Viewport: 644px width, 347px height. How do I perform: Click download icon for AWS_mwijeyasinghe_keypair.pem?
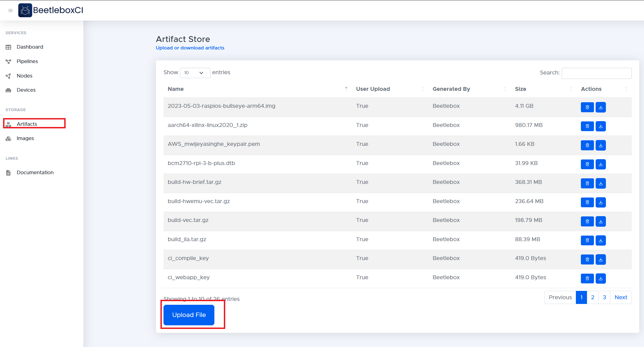pyautogui.click(x=601, y=145)
